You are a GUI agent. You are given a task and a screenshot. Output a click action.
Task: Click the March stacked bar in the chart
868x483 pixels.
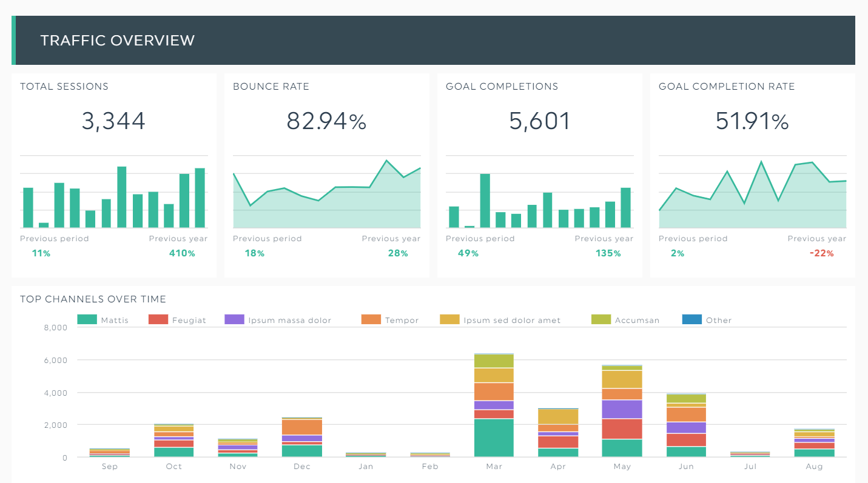[494, 403]
